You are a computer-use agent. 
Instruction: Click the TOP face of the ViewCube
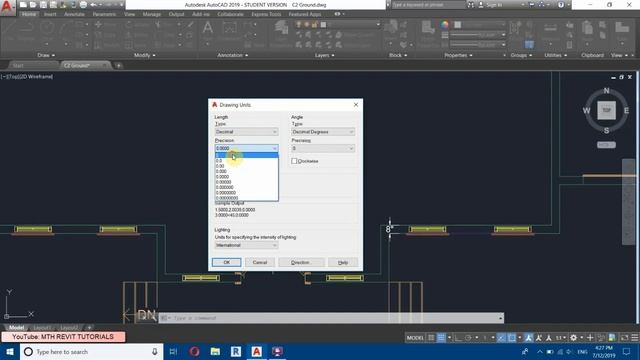click(607, 110)
